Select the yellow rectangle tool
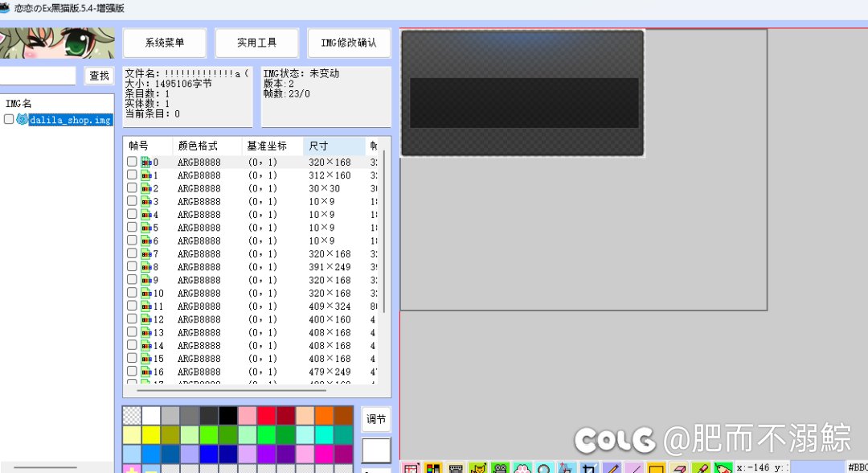 tap(656, 468)
